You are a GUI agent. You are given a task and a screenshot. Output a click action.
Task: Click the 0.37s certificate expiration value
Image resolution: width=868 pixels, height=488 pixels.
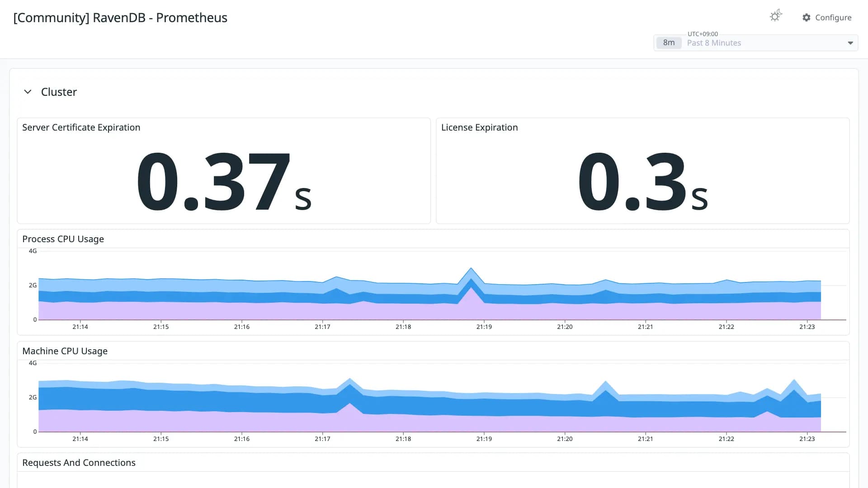coord(224,181)
